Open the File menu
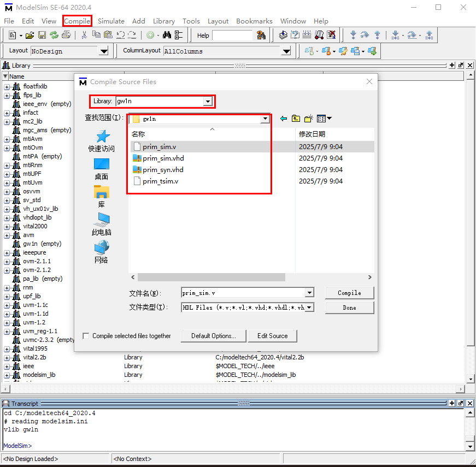This screenshot has height=467, width=476. pos(9,21)
